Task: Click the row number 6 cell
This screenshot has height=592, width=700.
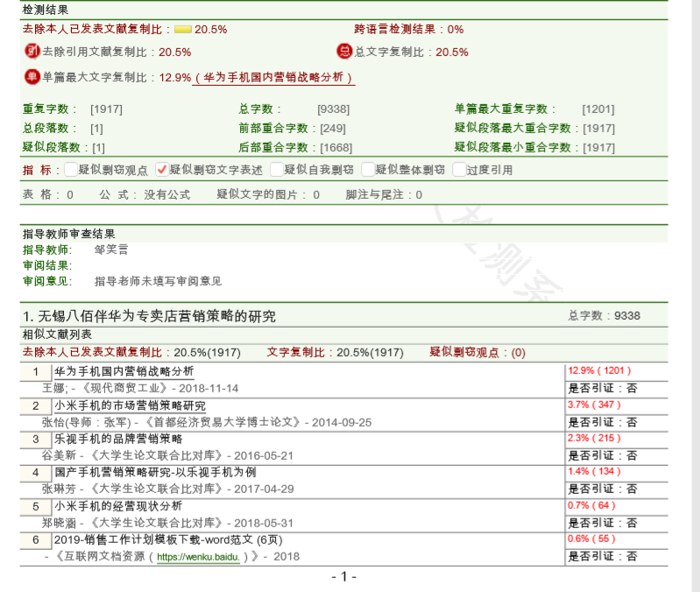Action: point(36,540)
